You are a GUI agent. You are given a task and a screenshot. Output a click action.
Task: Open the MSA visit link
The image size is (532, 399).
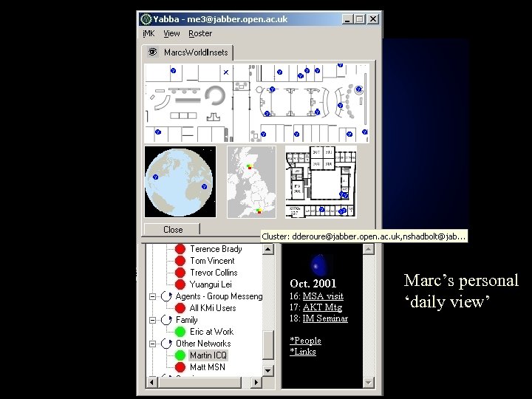tap(323, 296)
